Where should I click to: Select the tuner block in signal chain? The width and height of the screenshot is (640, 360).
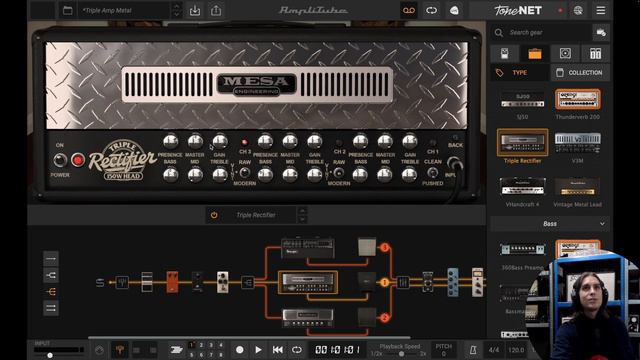pyautogui.click(x=122, y=282)
